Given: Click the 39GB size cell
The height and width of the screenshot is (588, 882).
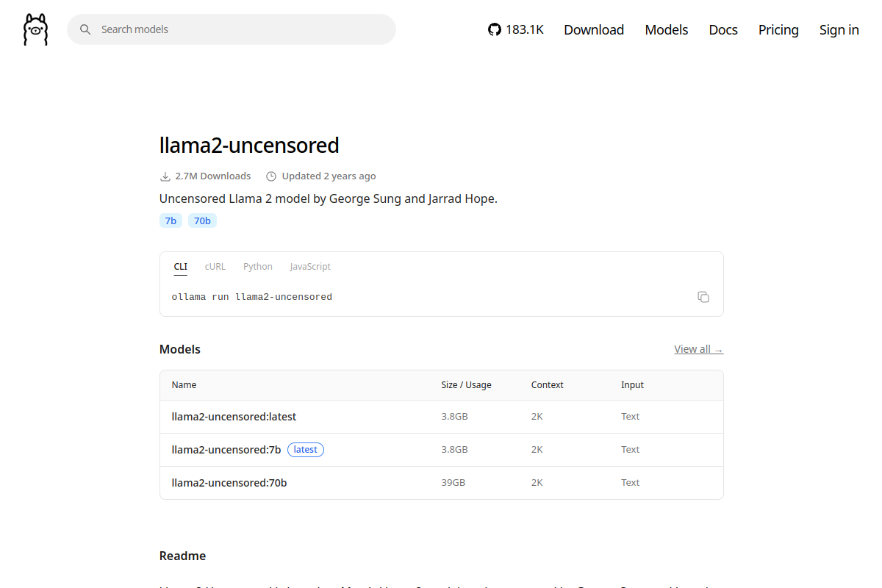Looking at the screenshot, I should click(x=453, y=483).
